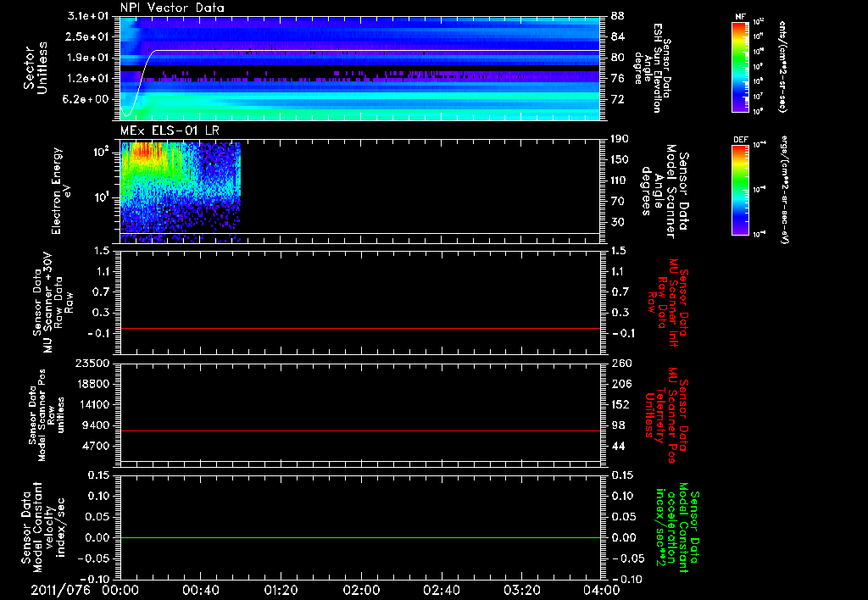This screenshot has height=600, width=868.
Task: Click the "ESH Sun Elevation Angle" axis label
Action: pyautogui.click(x=652, y=68)
